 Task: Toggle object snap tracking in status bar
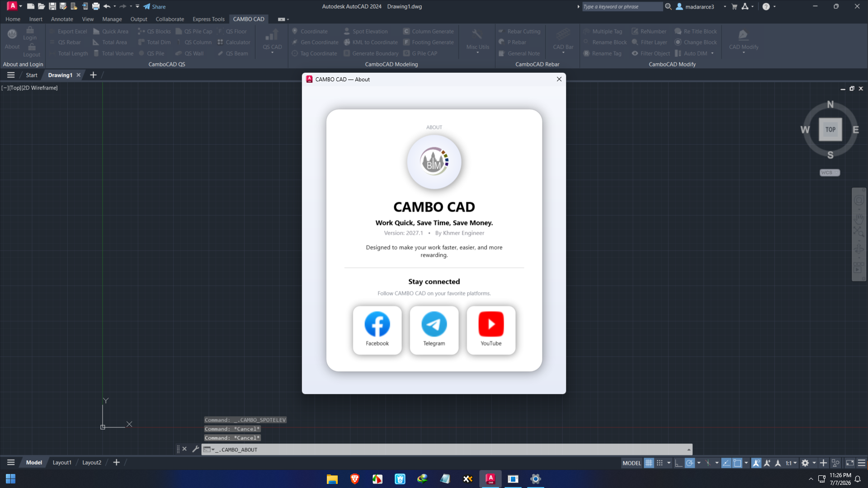(x=726, y=463)
